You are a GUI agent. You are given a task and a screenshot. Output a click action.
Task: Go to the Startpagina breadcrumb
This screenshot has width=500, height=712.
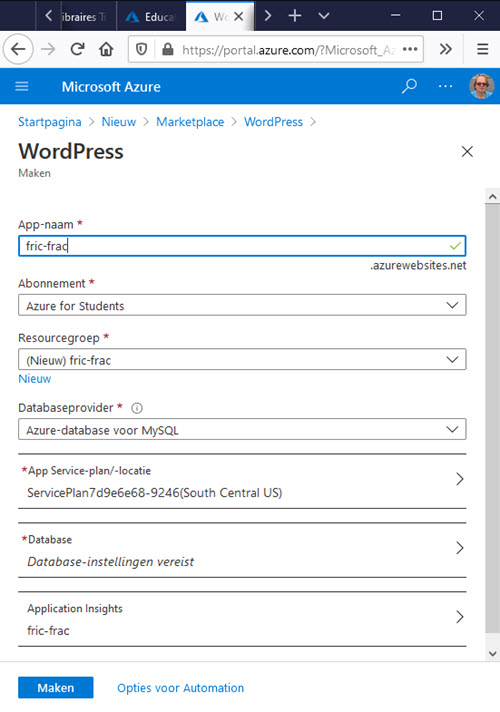50,122
